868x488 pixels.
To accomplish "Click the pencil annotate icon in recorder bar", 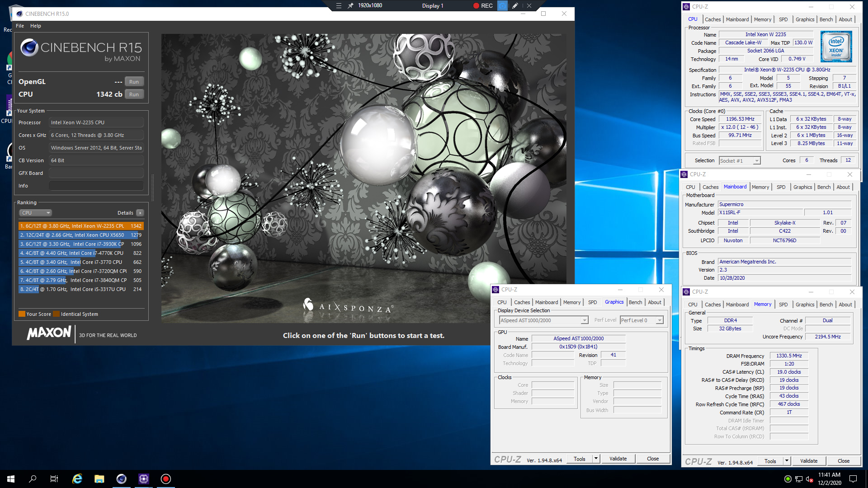I will pyautogui.click(x=515, y=5).
